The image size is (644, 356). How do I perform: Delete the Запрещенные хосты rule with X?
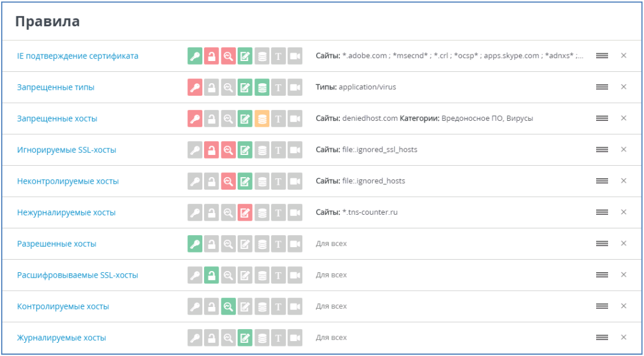coord(624,118)
